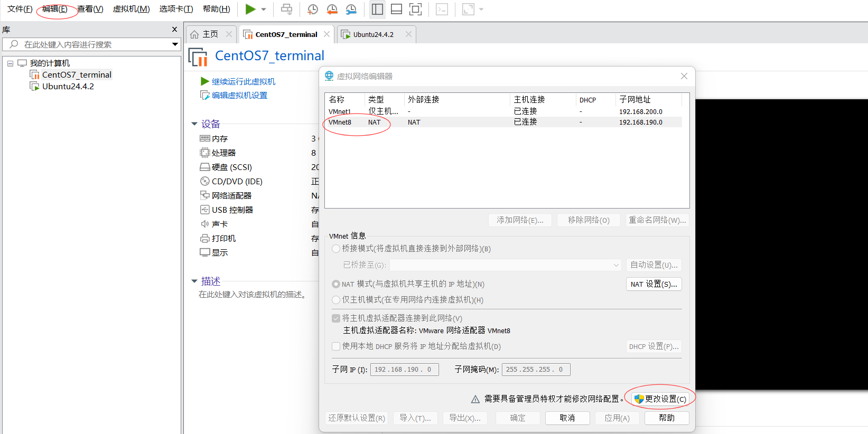
Task: Close the 主页 tab with its X
Action: (229, 34)
